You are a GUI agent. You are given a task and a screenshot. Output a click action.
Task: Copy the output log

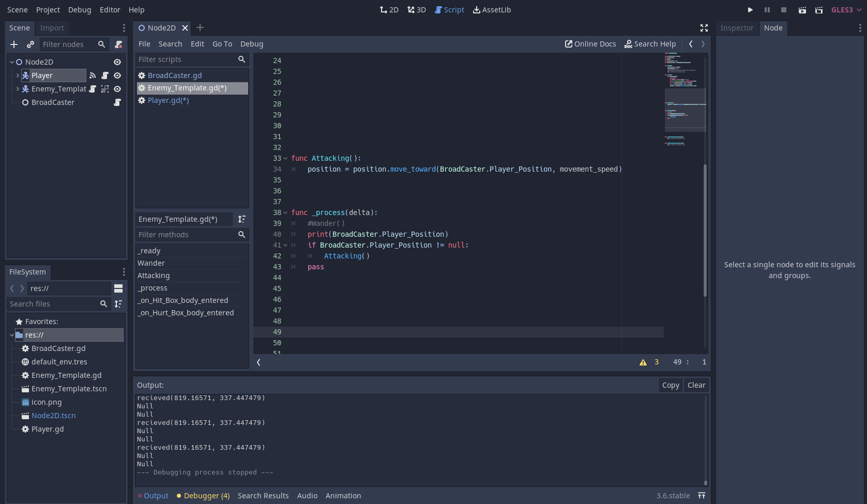tap(671, 385)
